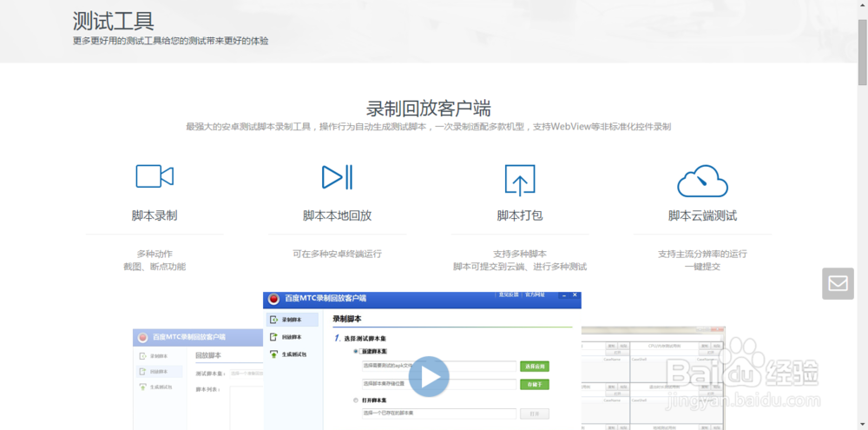Click the 回放脚本 heading in the left MTC window

click(x=208, y=355)
